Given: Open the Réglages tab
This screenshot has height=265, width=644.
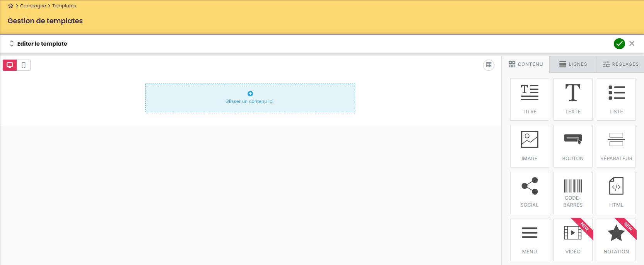Looking at the screenshot, I should click(620, 64).
